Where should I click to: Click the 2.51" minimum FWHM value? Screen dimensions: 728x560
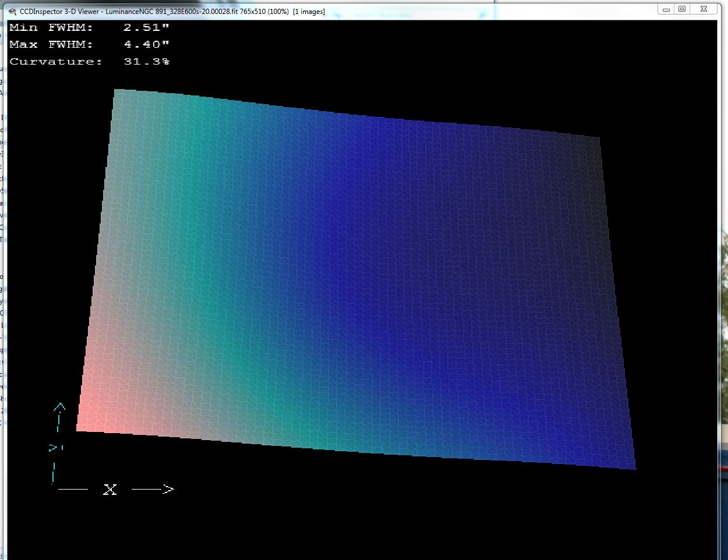coord(146,27)
